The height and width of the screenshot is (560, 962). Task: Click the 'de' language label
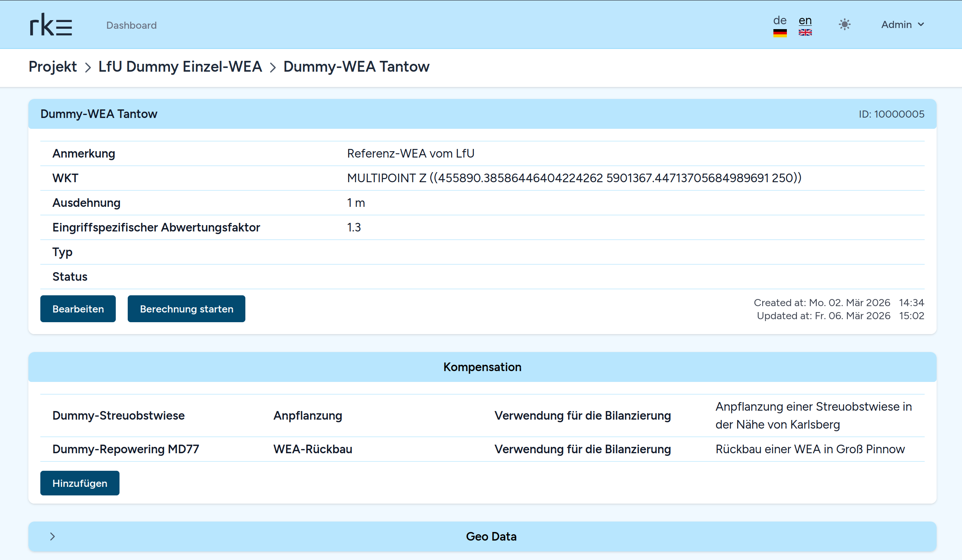[x=779, y=20]
